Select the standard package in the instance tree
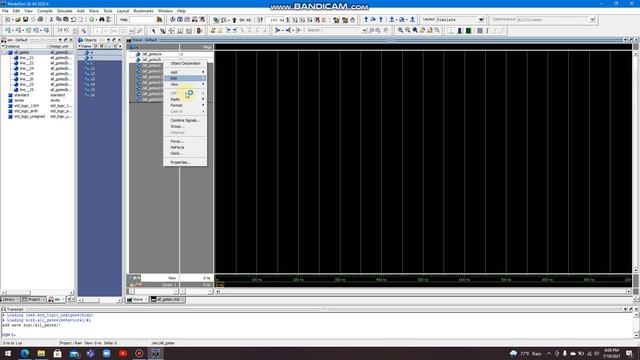Screen dimensions: 640x360 tap(22, 95)
